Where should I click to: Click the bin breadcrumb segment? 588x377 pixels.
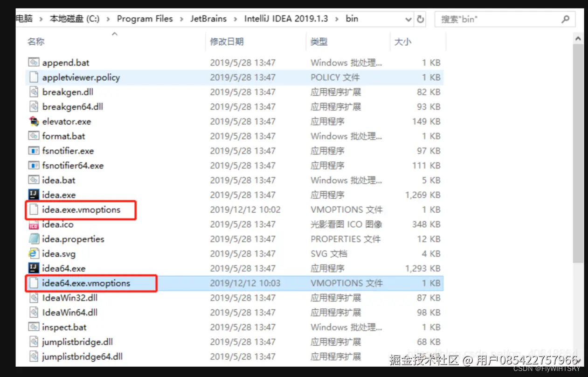[352, 19]
